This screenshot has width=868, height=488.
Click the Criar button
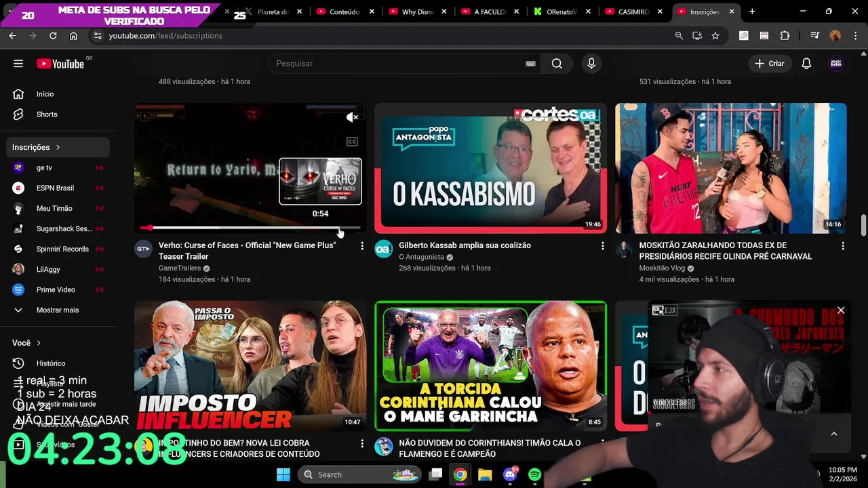(x=770, y=64)
